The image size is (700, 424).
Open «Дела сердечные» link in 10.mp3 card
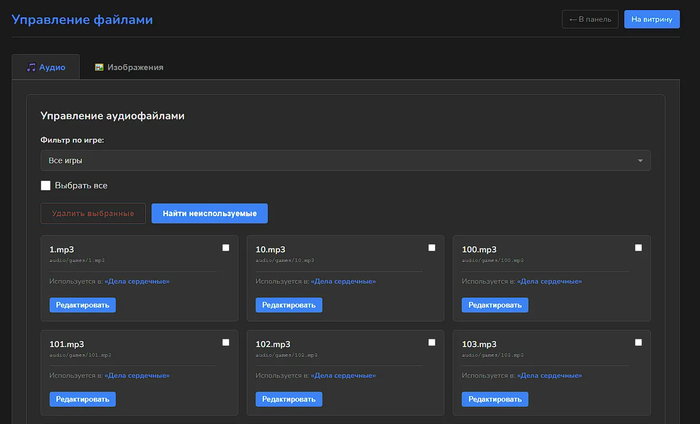coord(346,281)
